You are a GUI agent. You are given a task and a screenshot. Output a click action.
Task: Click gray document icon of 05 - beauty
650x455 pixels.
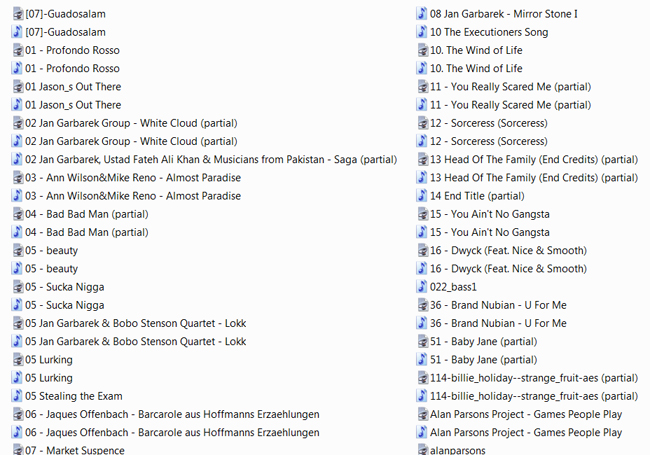point(17,251)
